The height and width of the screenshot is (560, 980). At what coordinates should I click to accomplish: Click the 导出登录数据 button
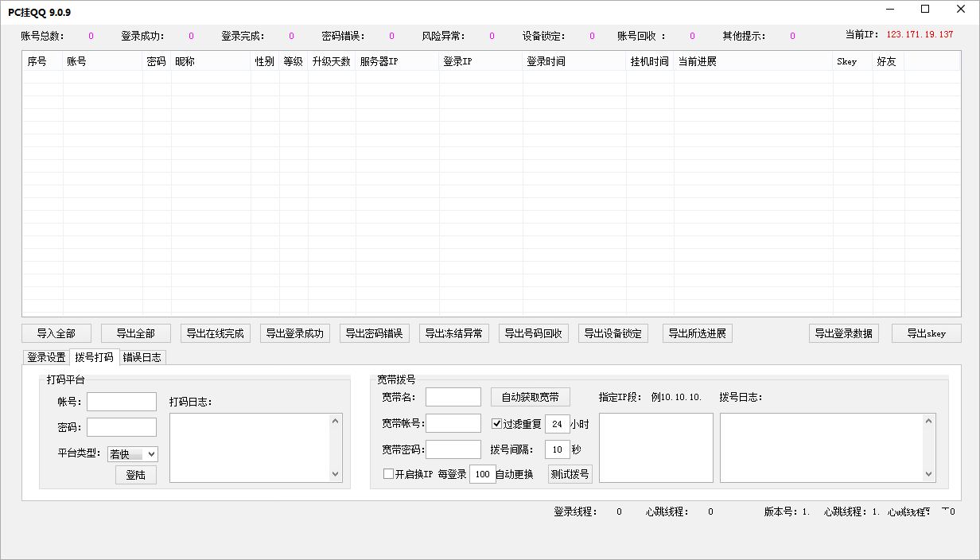[844, 333]
